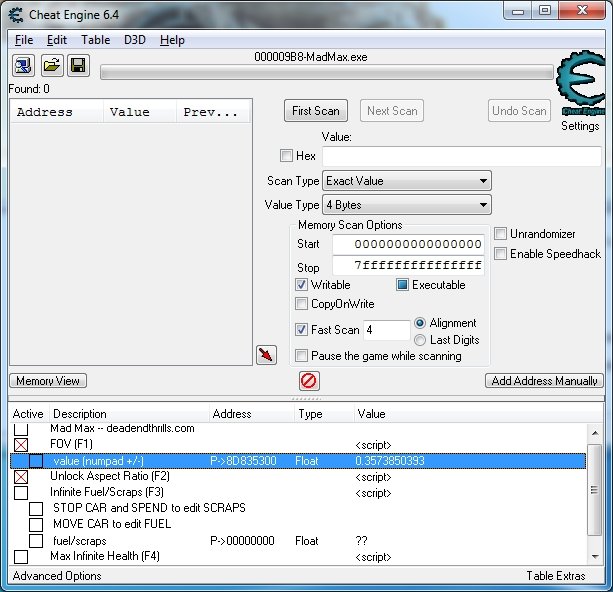Click the Settings label under the logo
The width and height of the screenshot is (613, 592).
580,126
